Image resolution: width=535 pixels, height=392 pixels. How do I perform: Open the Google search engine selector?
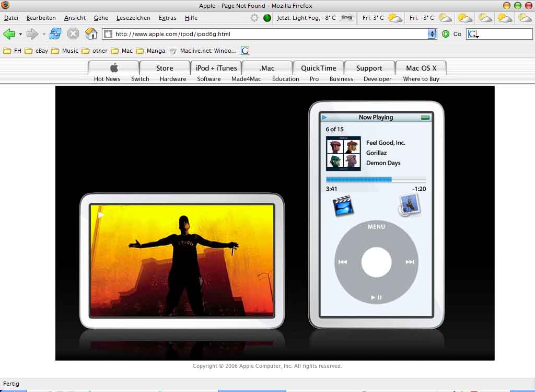pyautogui.click(x=473, y=34)
